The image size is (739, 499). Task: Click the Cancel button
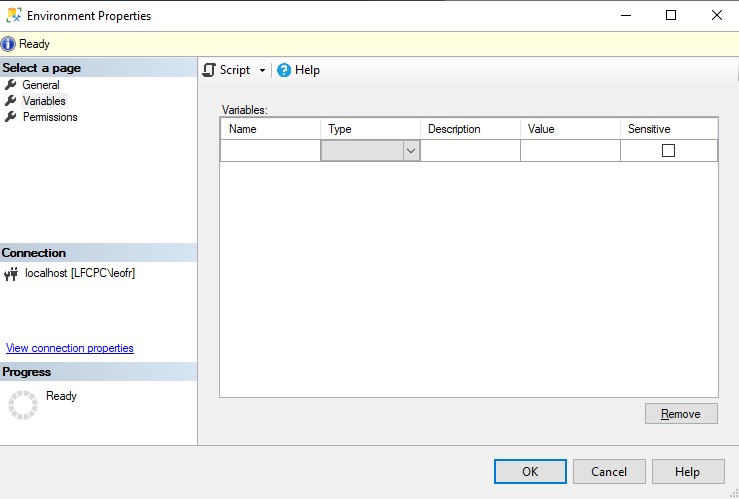pos(609,472)
